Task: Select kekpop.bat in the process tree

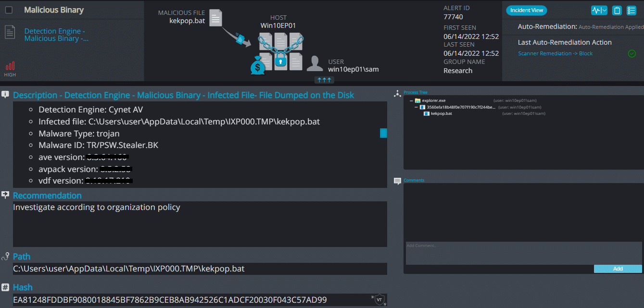Action: [x=442, y=113]
